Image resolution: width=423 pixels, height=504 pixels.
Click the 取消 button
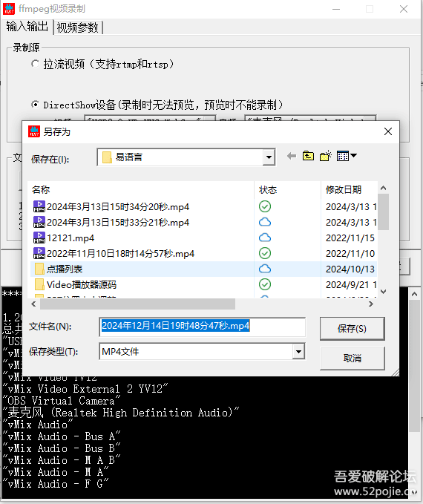click(352, 358)
